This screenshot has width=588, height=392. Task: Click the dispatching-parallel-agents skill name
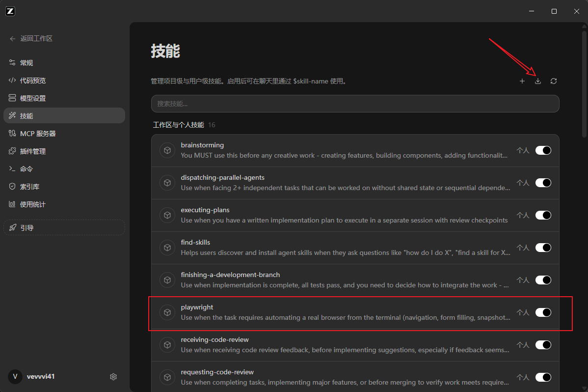pyautogui.click(x=223, y=177)
